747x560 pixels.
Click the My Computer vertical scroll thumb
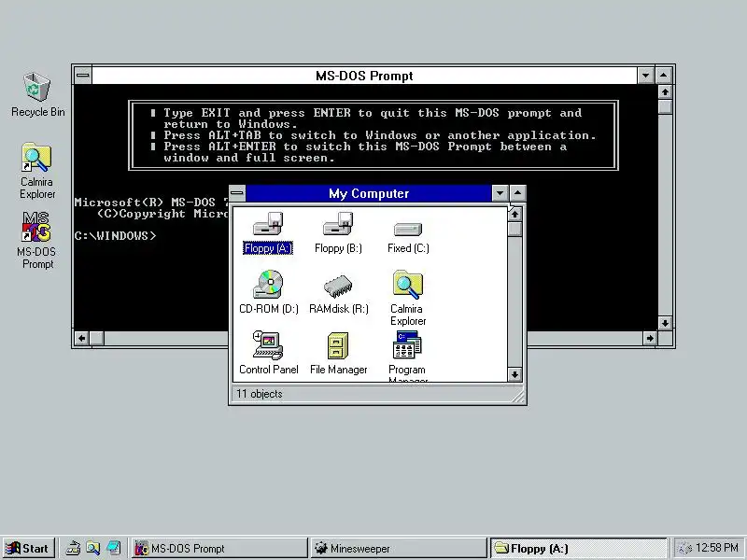[514, 229]
